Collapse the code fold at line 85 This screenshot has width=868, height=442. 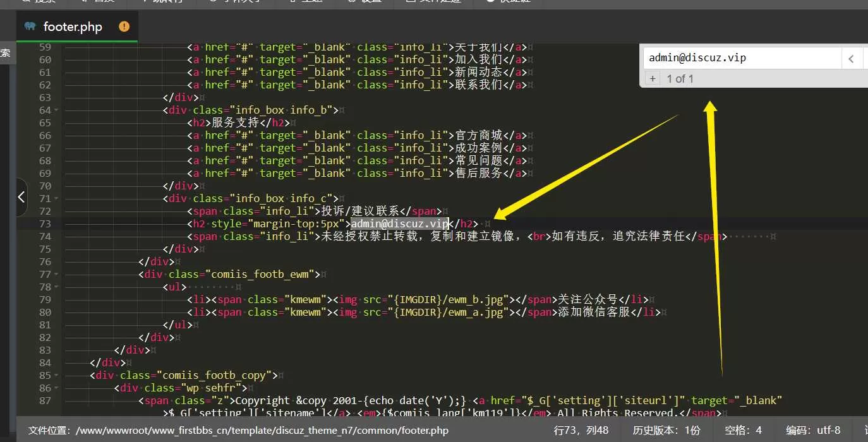tap(57, 376)
